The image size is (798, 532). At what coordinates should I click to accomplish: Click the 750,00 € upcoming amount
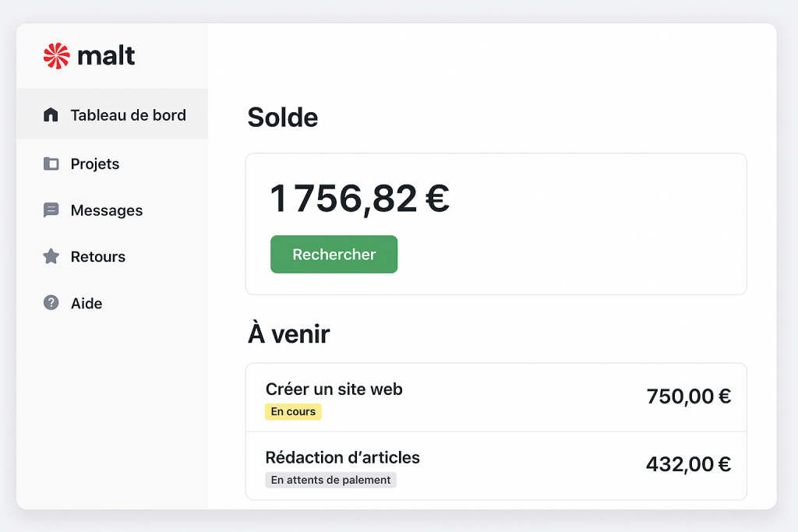689,396
